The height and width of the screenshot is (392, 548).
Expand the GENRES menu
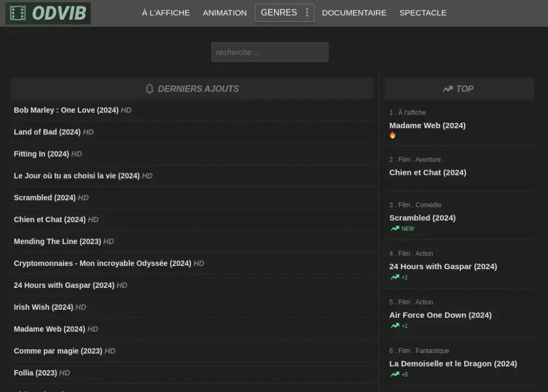coord(284,13)
